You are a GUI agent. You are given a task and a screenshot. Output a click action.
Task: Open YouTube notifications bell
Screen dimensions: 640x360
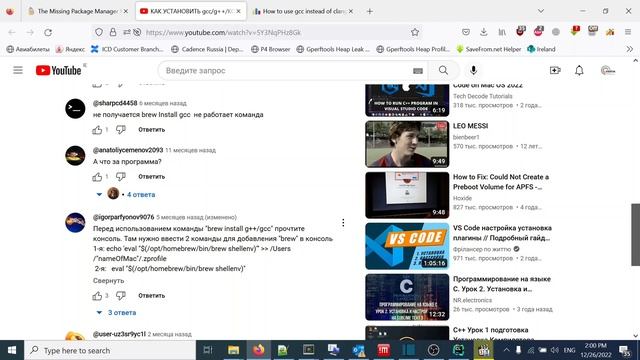[x=579, y=71]
